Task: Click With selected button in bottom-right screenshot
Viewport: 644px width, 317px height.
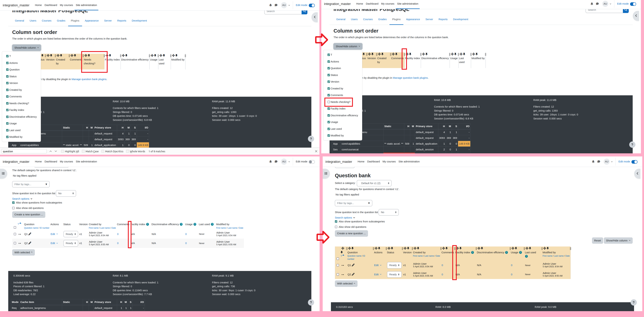Action: [346, 284]
